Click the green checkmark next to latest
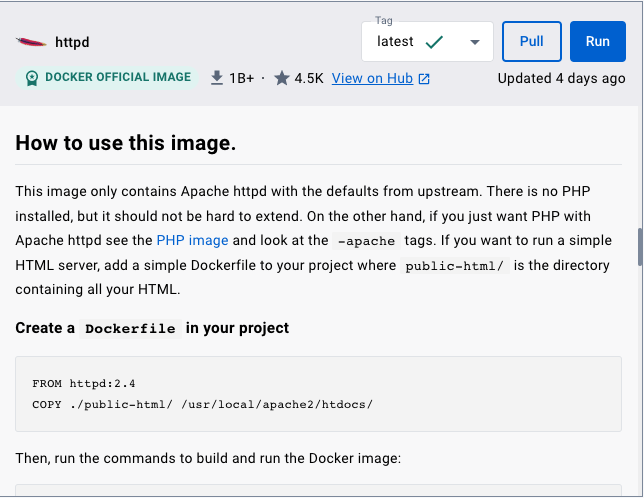Viewport: 644px width, 498px height. click(434, 42)
